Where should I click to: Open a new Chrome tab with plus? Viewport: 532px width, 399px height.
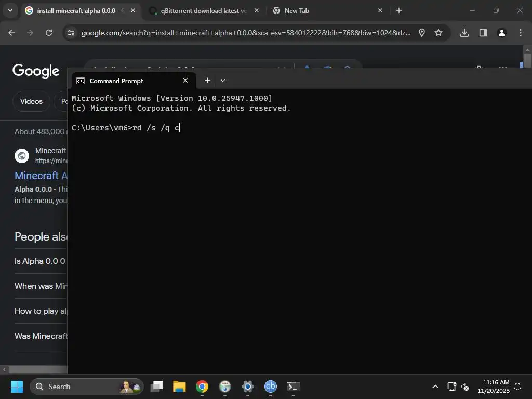tap(399, 10)
